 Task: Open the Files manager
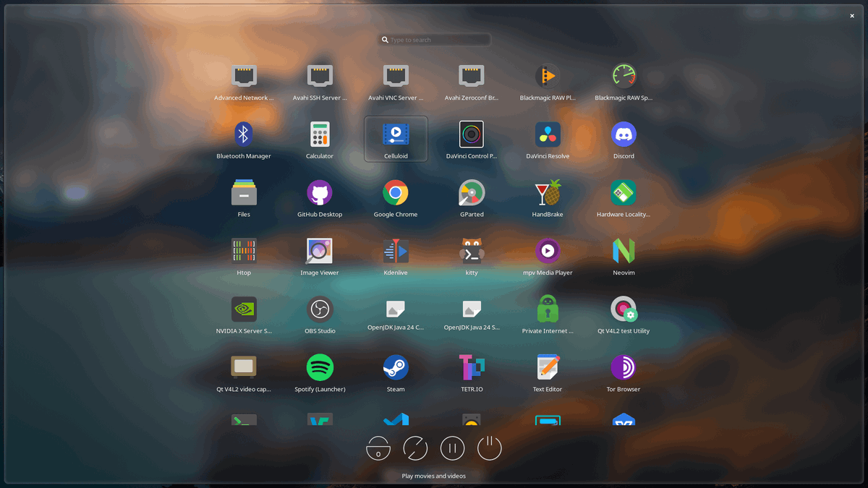coord(244,198)
